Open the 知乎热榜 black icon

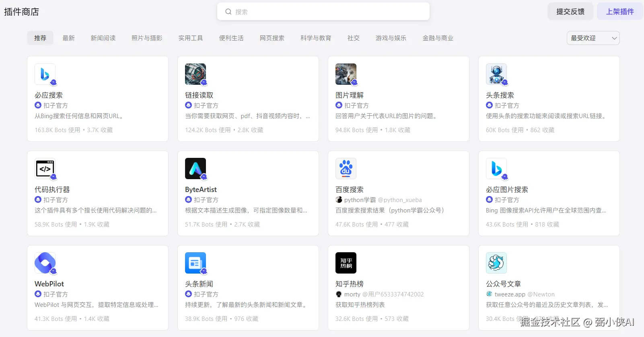pyautogui.click(x=346, y=263)
